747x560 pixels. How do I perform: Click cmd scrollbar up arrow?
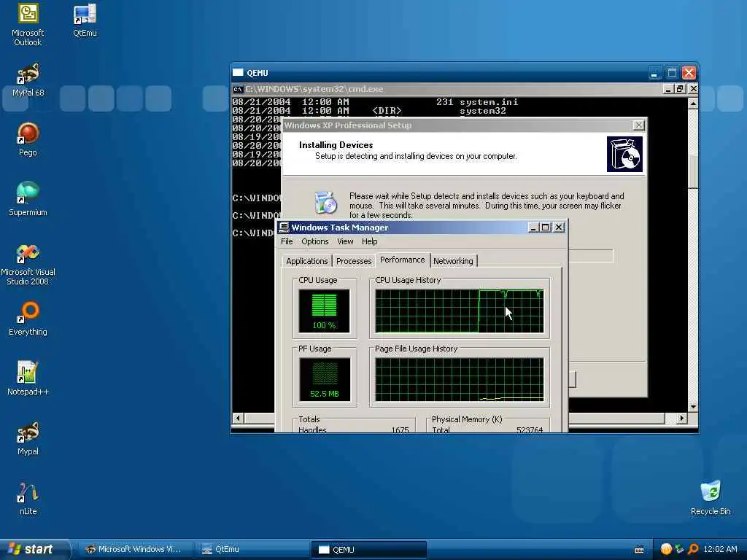coord(693,104)
